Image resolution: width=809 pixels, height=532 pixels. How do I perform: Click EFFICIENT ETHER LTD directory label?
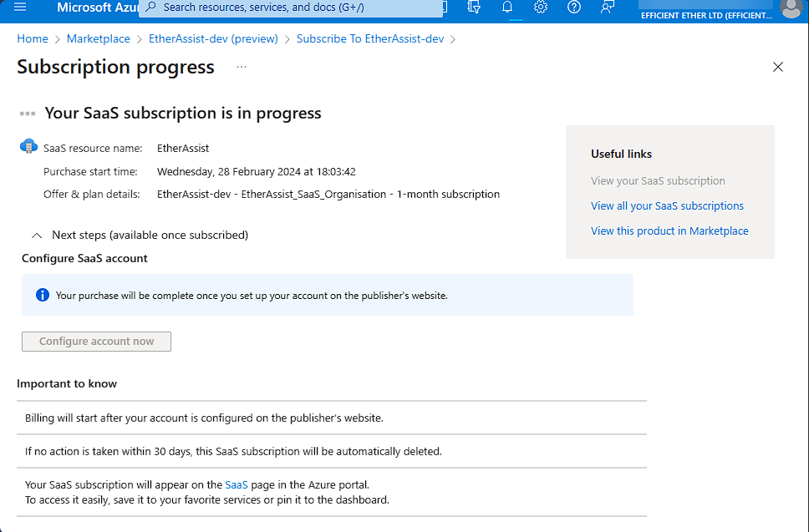click(707, 16)
